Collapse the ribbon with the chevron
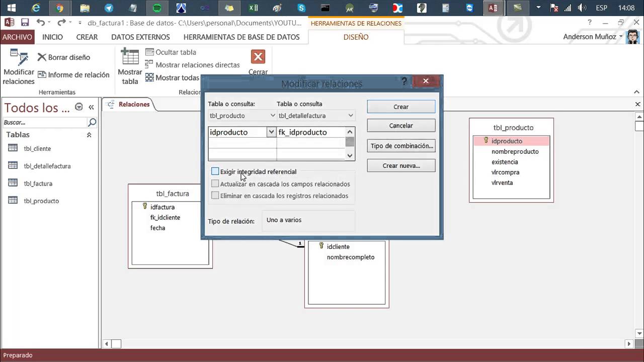The image size is (644, 362). pyautogui.click(x=637, y=92)
